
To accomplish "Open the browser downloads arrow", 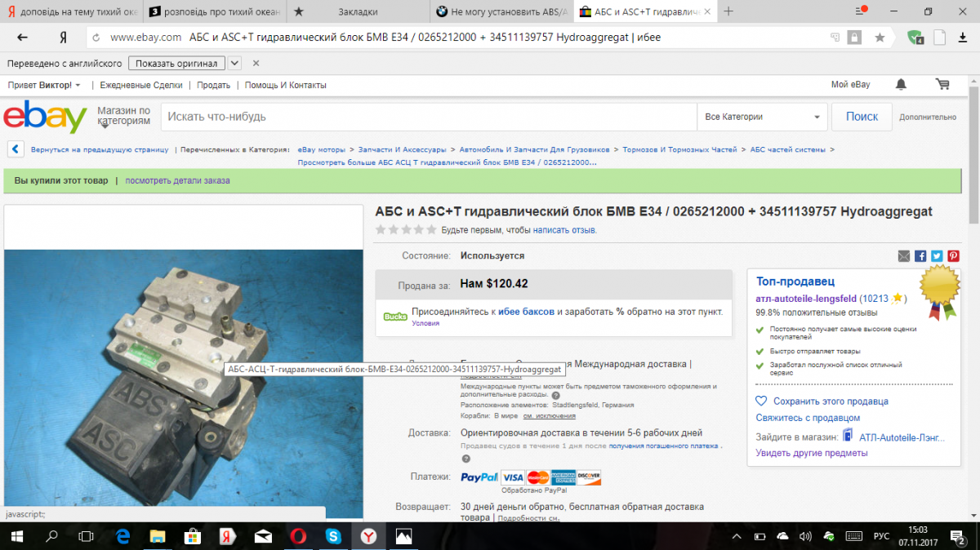I will [963, 38].
